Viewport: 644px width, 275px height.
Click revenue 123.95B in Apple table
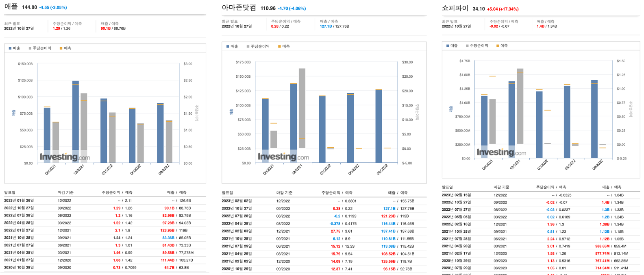(x=167, y=230)
